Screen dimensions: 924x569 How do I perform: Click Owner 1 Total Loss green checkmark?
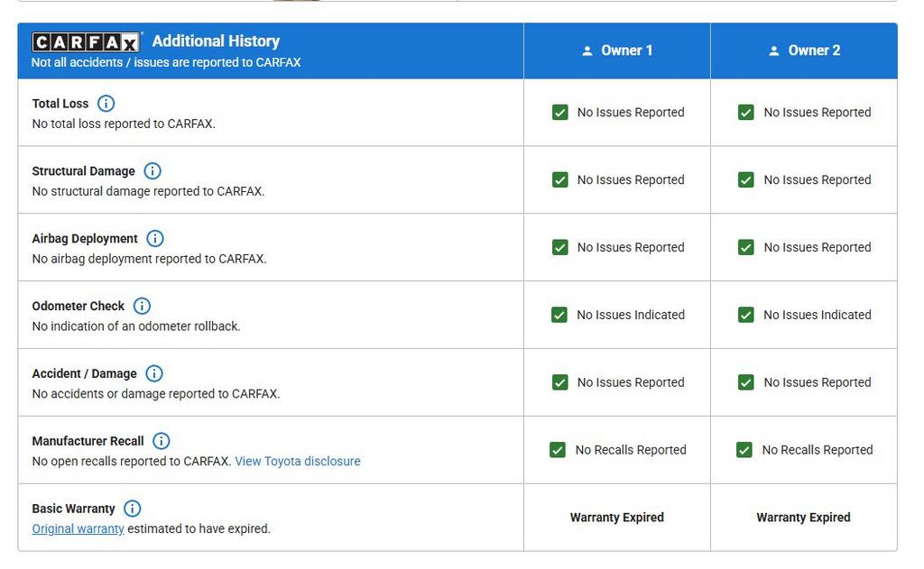(560, 113)
